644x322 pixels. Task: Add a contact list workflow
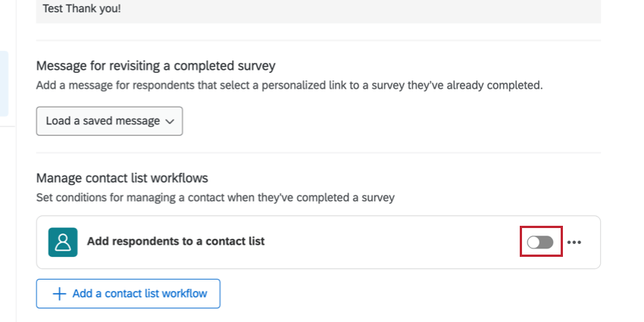[x=128, y=294]
